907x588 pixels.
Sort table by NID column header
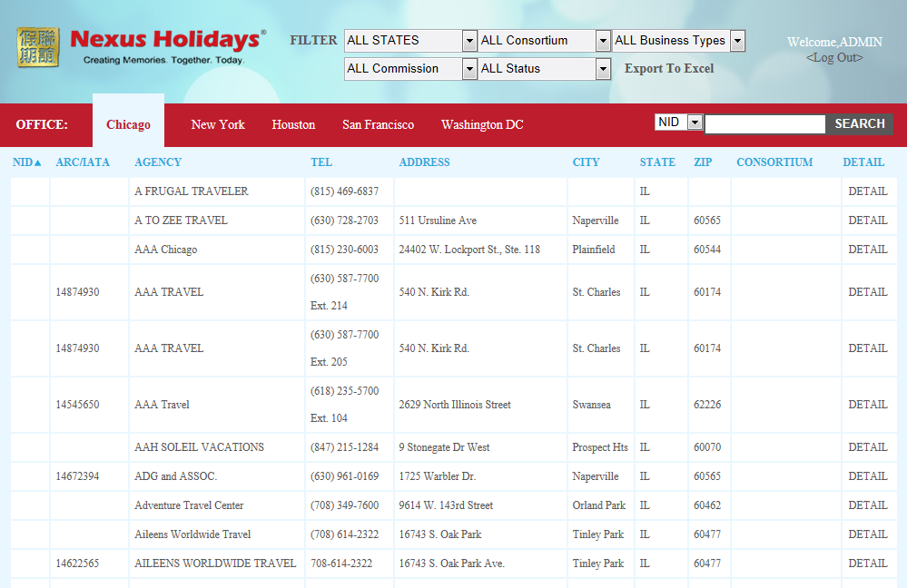coord(26,162)
